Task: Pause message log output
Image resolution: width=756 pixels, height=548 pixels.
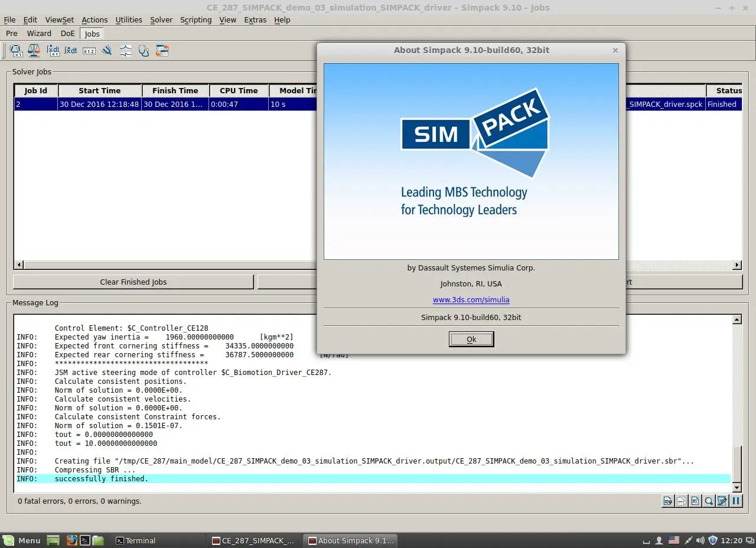Action: [736, 501]
